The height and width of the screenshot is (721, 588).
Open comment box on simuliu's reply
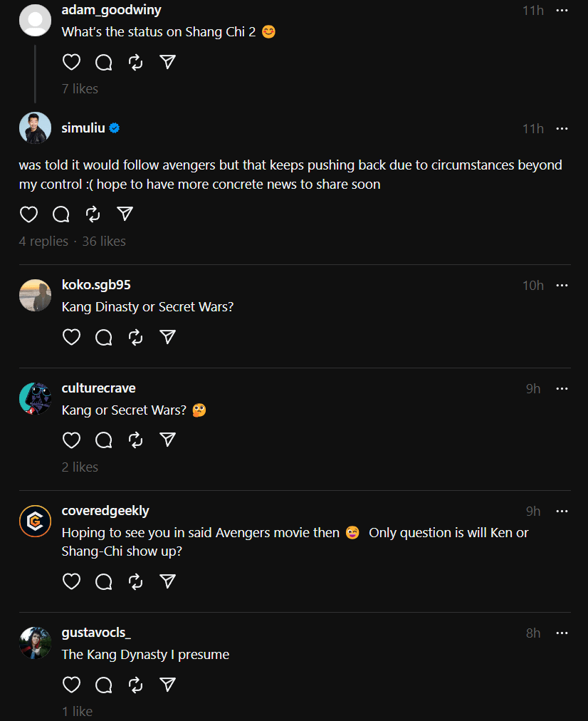click(61, 214)
